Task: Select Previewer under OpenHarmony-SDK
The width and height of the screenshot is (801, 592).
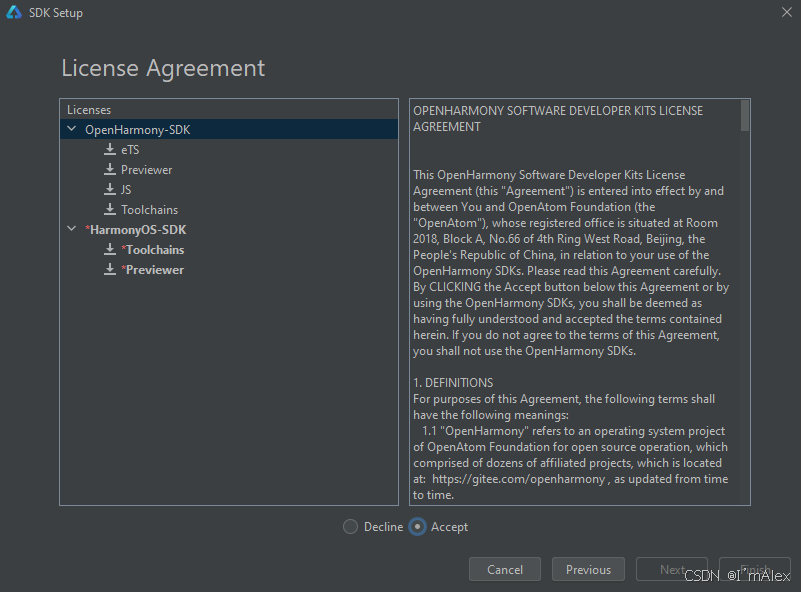Action: (x=229, y=170)
